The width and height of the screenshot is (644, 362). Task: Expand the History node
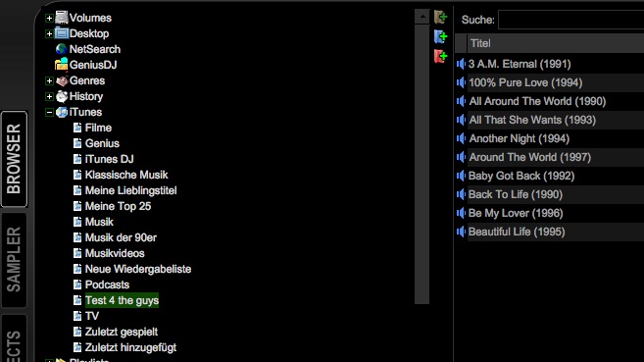[x=49, y=96]
